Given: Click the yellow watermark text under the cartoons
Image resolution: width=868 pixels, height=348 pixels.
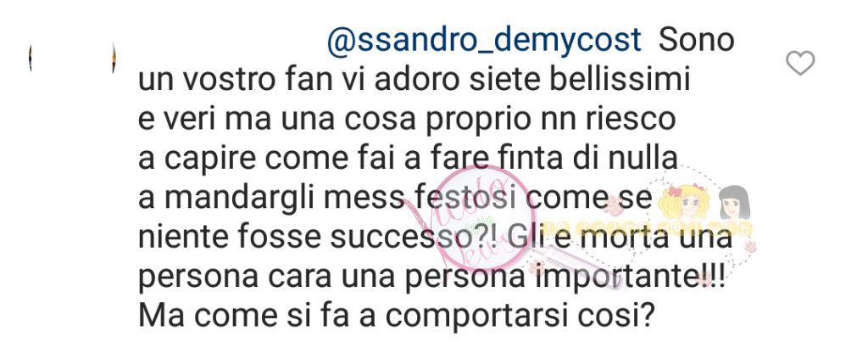Looking at the screenshot, I should (646, 228).
